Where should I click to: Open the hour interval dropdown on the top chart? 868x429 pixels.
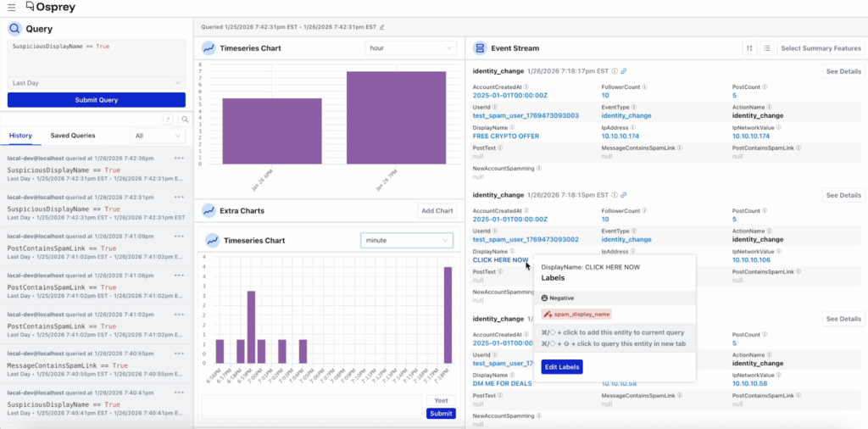[410, 48]
